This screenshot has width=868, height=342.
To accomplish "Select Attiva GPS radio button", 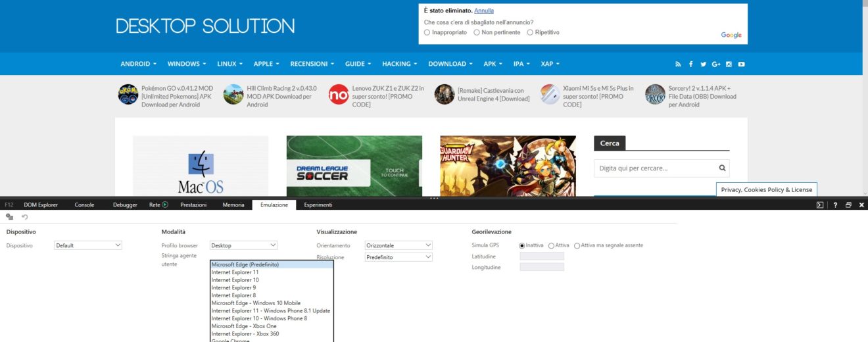I will point(551,245).
